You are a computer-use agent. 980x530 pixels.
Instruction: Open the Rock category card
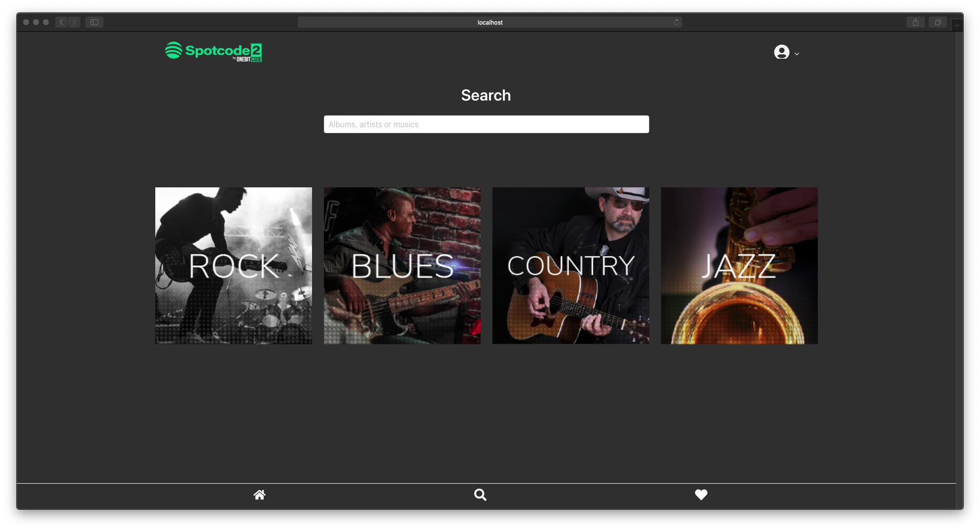(x=234, y=266)
